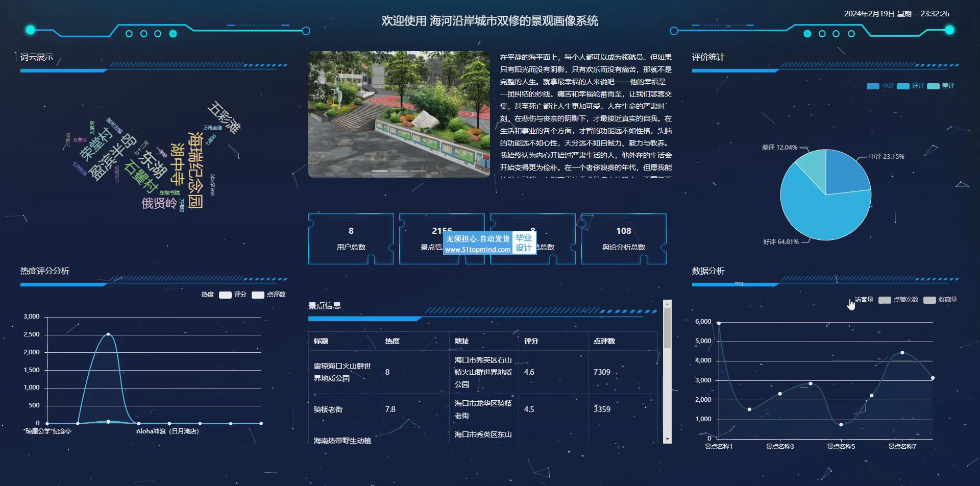The height and width of the screenshot is (486, 980).
Task: Click the 景点信息 panel title
Action: [325, 306]
